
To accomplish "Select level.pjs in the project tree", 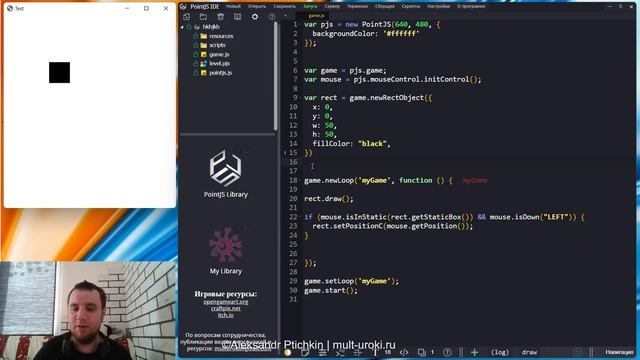I will [220, 63].
